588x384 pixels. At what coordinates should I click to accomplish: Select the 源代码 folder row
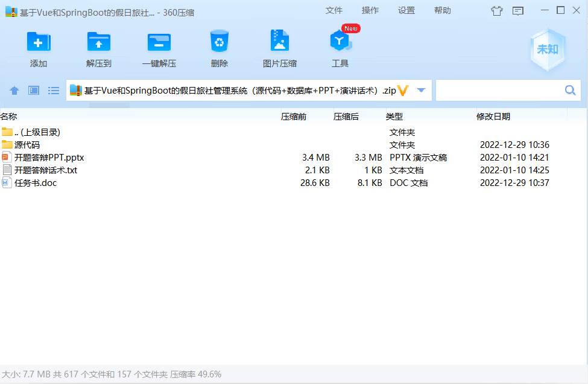coord(294,145)
